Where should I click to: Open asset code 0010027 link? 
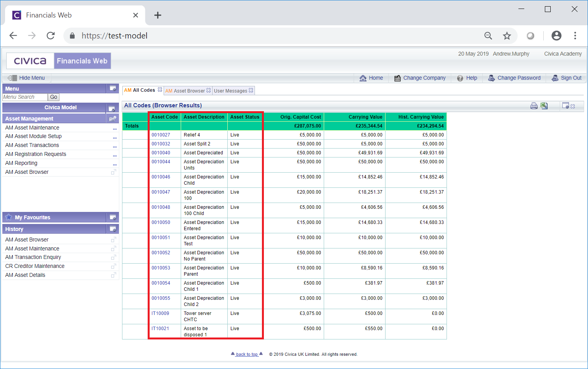(161, 135)
